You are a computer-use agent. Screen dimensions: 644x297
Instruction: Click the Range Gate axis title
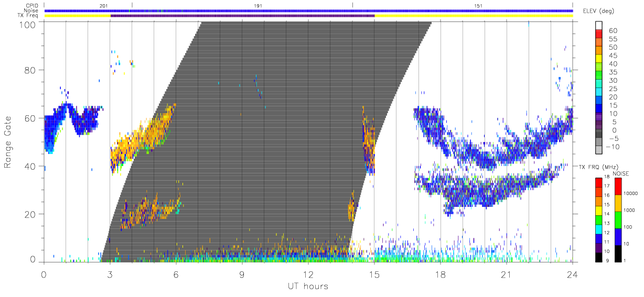click(8, 142)
